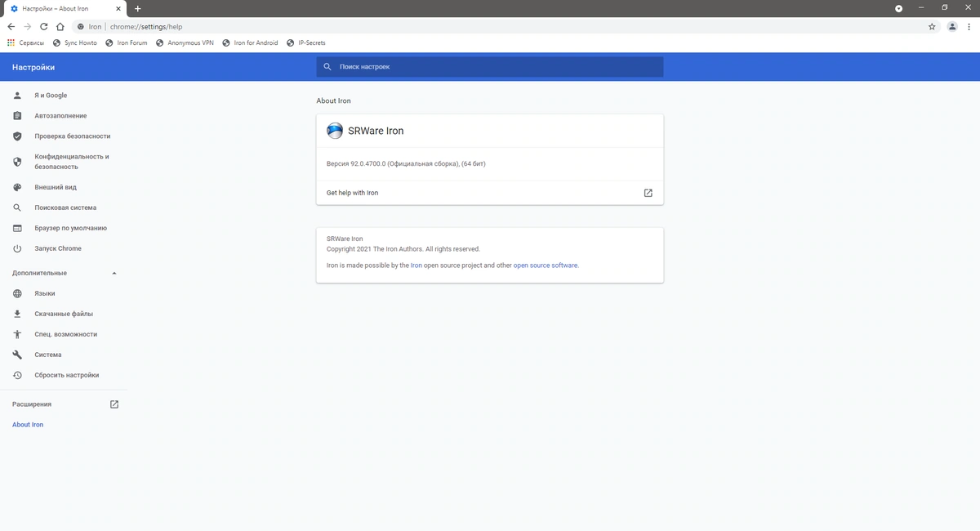
Task: Open Sync Howto bookmark
Action: click(x=74, y=42)
